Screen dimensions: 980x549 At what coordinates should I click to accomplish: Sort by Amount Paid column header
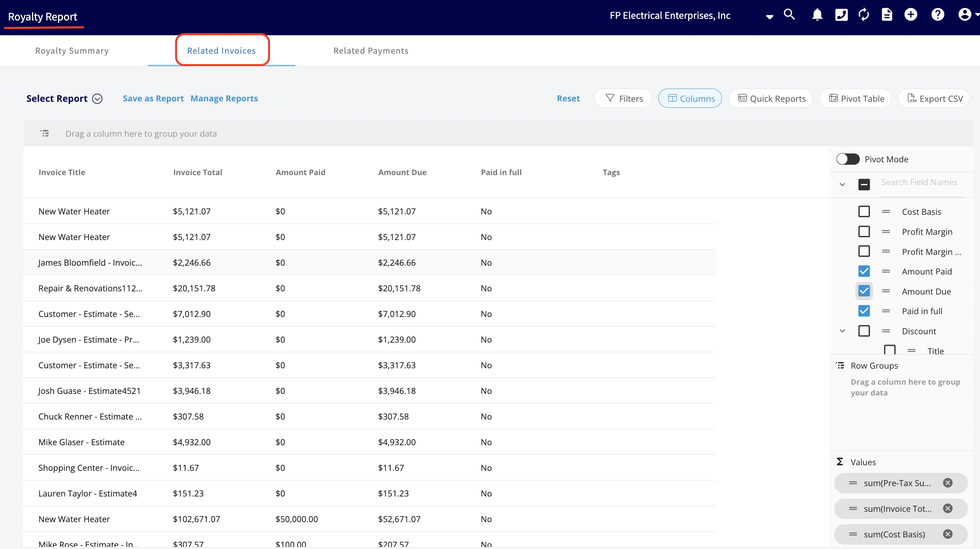tap(300, 172)
